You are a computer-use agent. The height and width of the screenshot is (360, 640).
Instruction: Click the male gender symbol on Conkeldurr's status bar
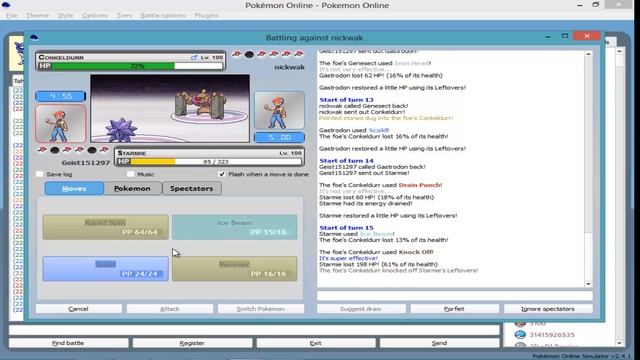pos(194,58)
